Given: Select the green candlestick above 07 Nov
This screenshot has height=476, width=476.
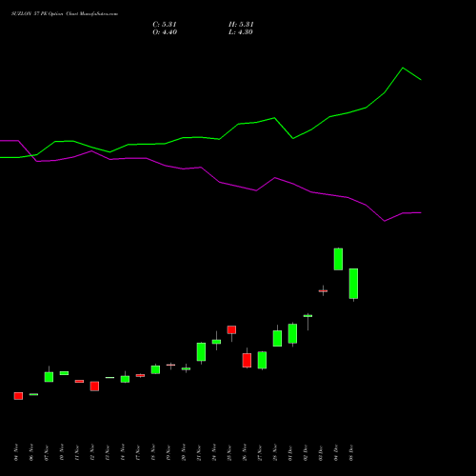Looking at the screenshot, I should pyautogui.click(x=49, y=377).
